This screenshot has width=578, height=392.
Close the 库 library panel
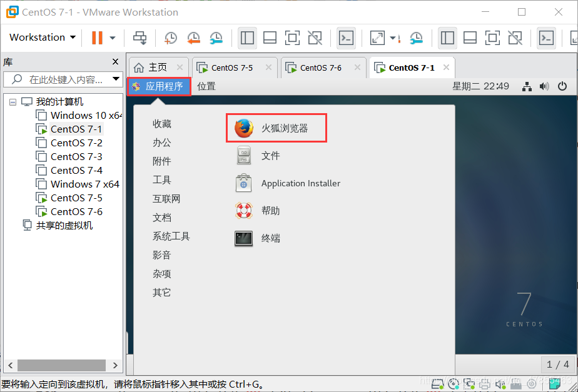pos(115,61)
